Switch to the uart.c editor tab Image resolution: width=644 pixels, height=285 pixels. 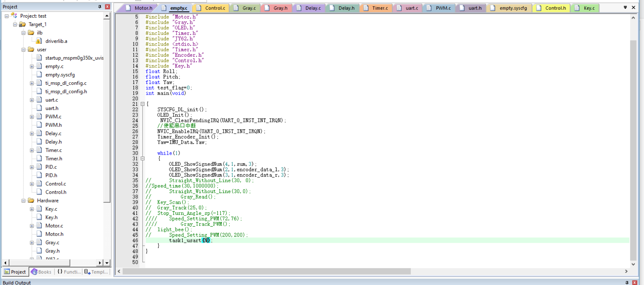pyautogui.click(x=408, y=8)
